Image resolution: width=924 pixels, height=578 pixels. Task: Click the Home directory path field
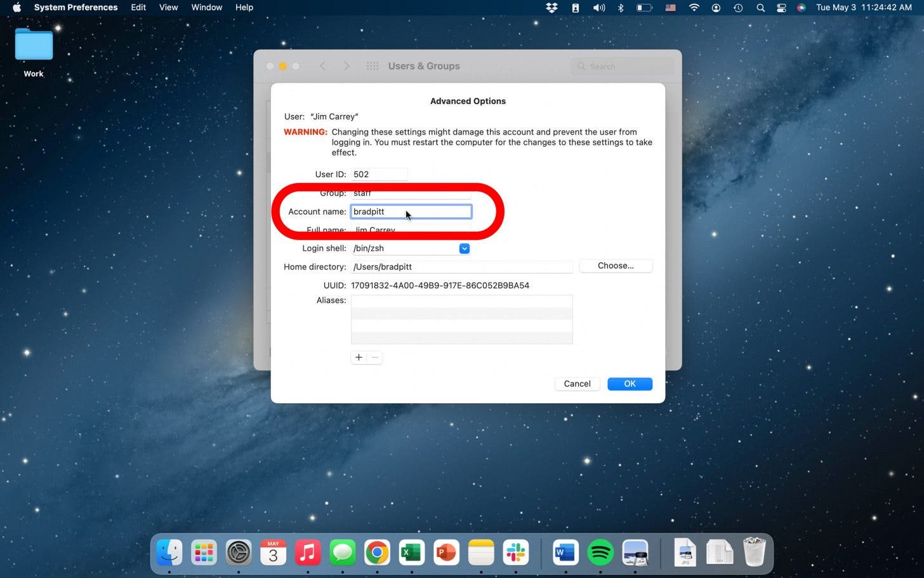click(x=461, y=267)
